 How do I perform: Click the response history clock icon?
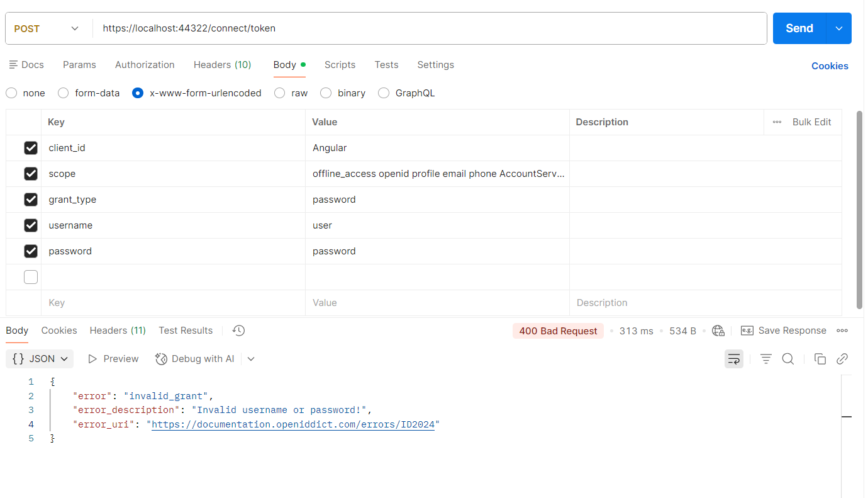(238, 331)
